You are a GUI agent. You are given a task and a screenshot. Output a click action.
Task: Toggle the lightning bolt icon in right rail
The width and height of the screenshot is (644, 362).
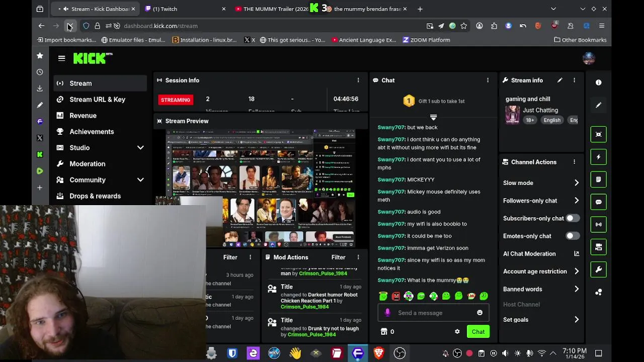click(598, 157)
